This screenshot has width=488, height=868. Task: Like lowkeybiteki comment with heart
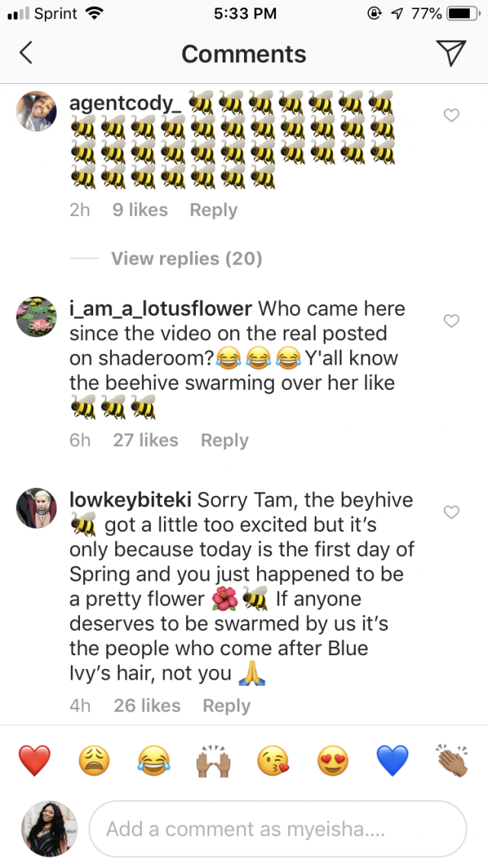point(451,513)
